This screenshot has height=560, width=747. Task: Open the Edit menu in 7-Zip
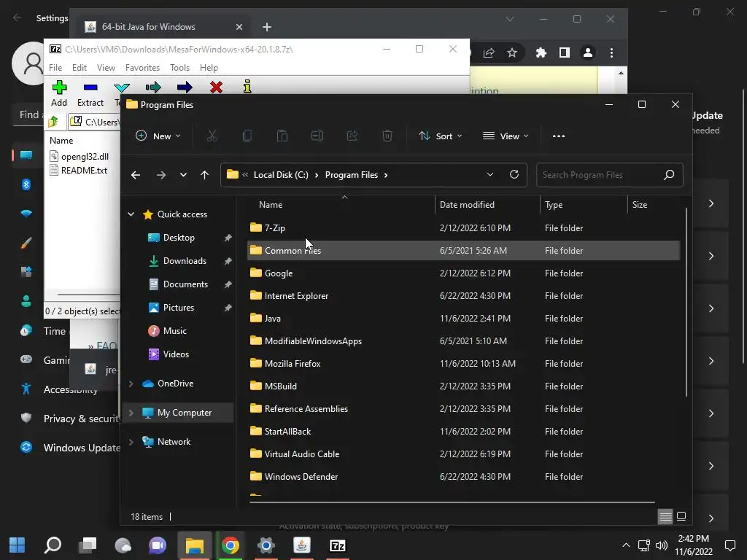click(x=79, y=68)
